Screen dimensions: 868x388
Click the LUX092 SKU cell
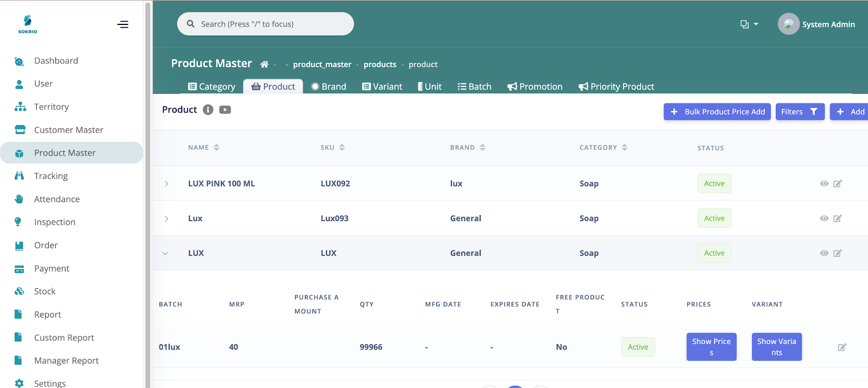coord(335,184)
